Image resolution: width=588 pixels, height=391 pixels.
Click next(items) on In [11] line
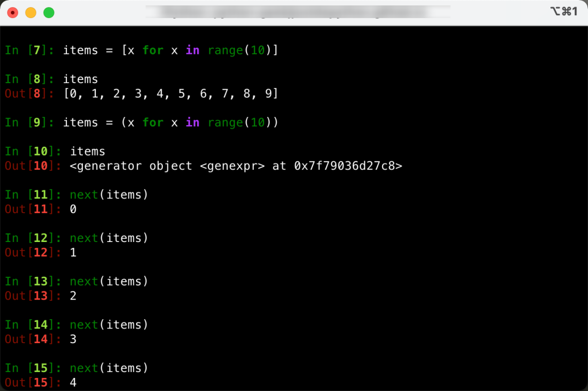[109, 195]
